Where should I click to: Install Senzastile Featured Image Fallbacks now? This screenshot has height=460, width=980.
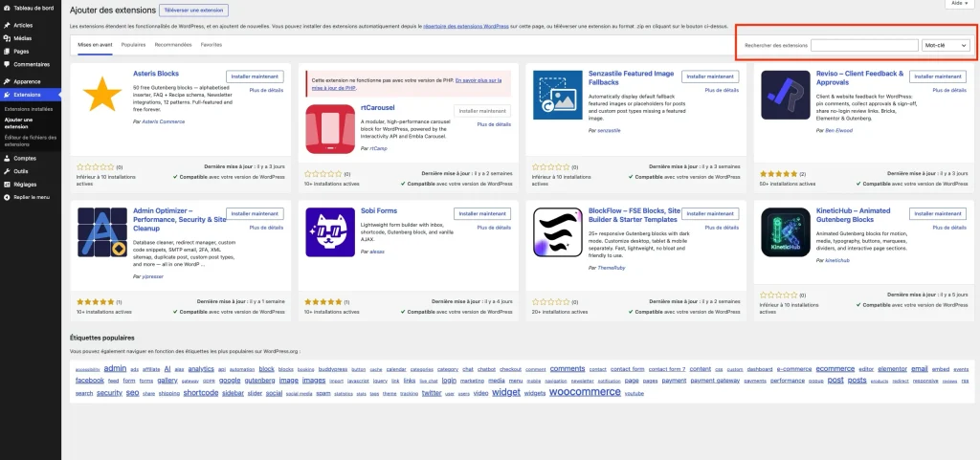[710, 77]
